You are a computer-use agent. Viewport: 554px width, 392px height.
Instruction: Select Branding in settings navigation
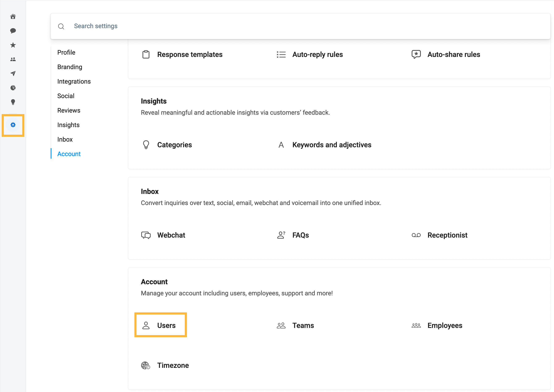point(70,67)
